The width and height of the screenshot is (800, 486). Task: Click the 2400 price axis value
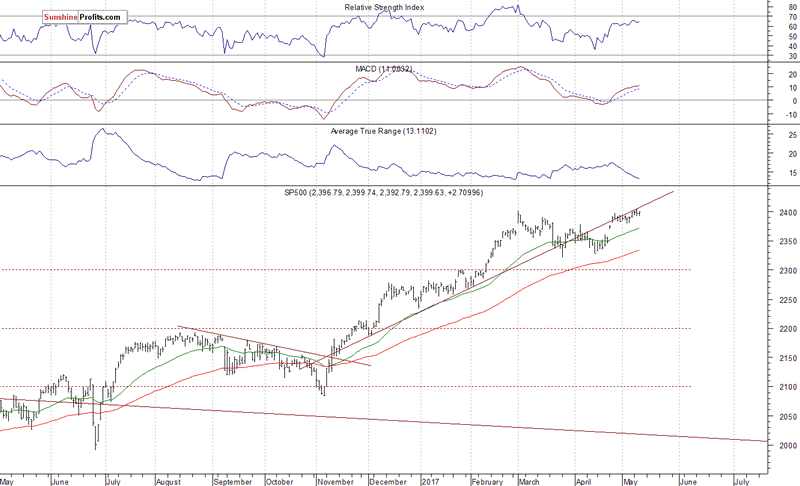click(788, 212)
